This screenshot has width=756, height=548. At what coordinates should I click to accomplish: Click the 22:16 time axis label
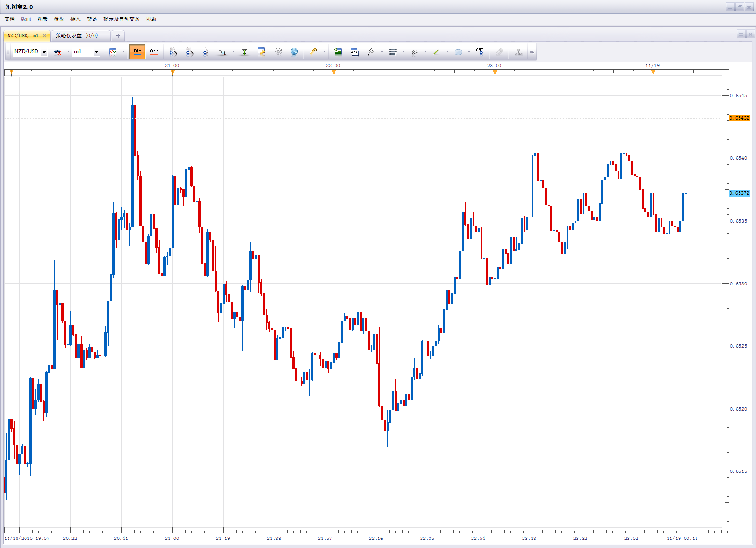click(x=376, y=539)
